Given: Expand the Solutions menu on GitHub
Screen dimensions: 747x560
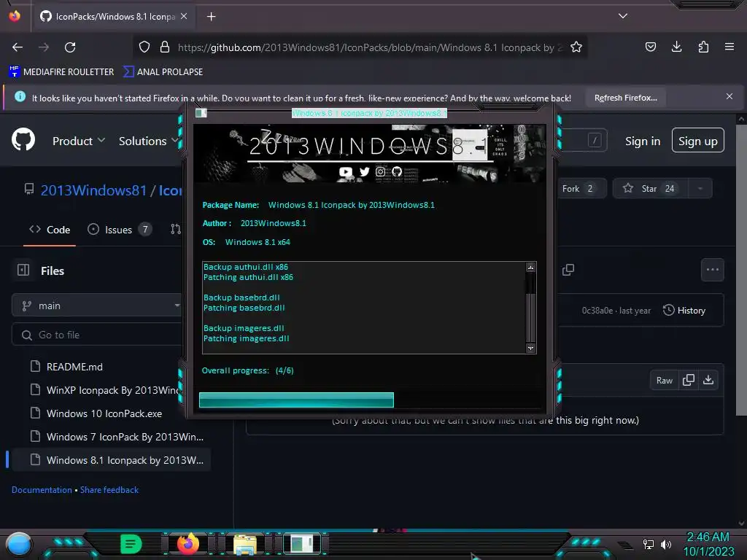Looking at the screenshot, I should tap(148, 141).
